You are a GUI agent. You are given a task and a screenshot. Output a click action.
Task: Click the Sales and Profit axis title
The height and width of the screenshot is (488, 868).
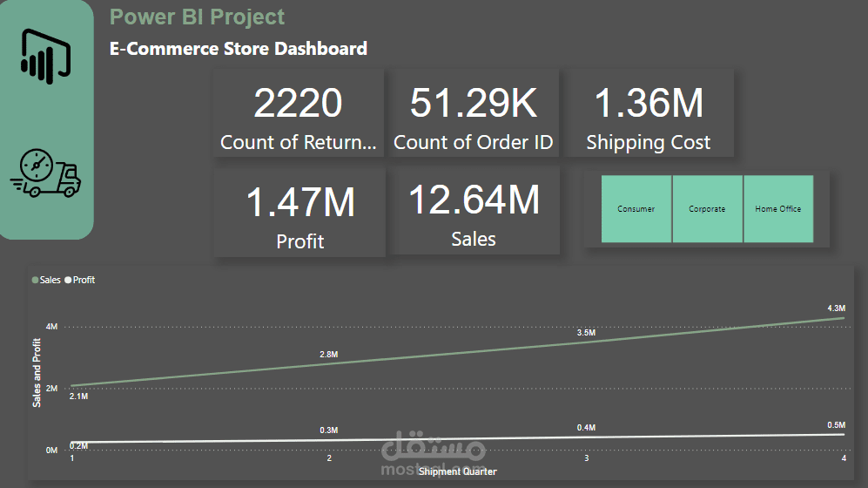tap(37, 373)
